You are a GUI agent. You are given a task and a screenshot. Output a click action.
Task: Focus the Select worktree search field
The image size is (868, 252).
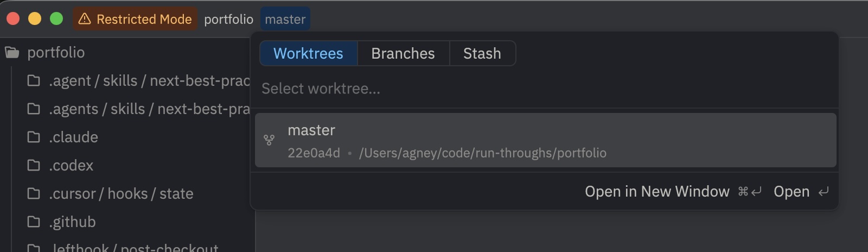pos(542,89)
